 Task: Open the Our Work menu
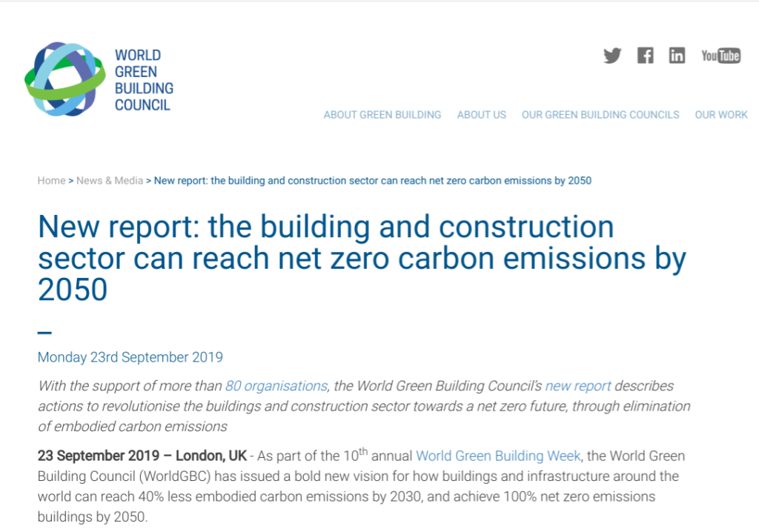pyautogui.click(x=721, y=115)
